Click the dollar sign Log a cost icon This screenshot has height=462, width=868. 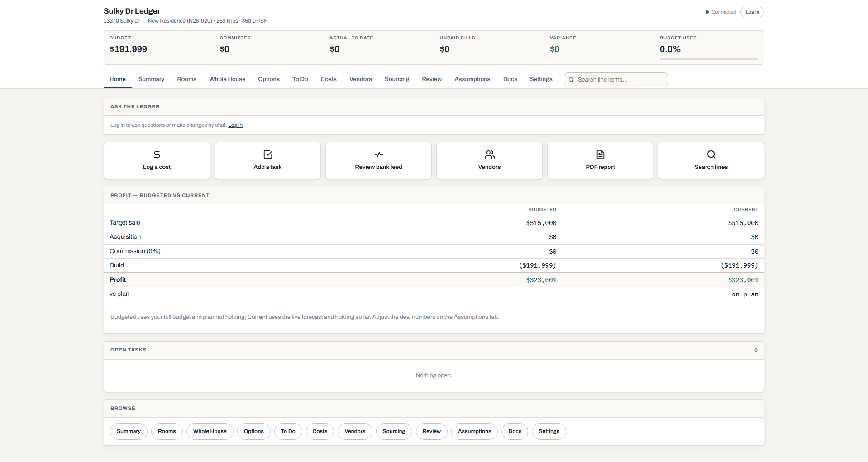coord(157,154)
